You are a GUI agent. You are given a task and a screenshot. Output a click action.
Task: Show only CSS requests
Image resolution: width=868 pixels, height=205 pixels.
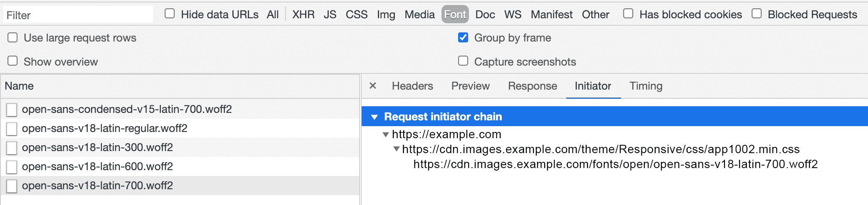click(356, 15)
